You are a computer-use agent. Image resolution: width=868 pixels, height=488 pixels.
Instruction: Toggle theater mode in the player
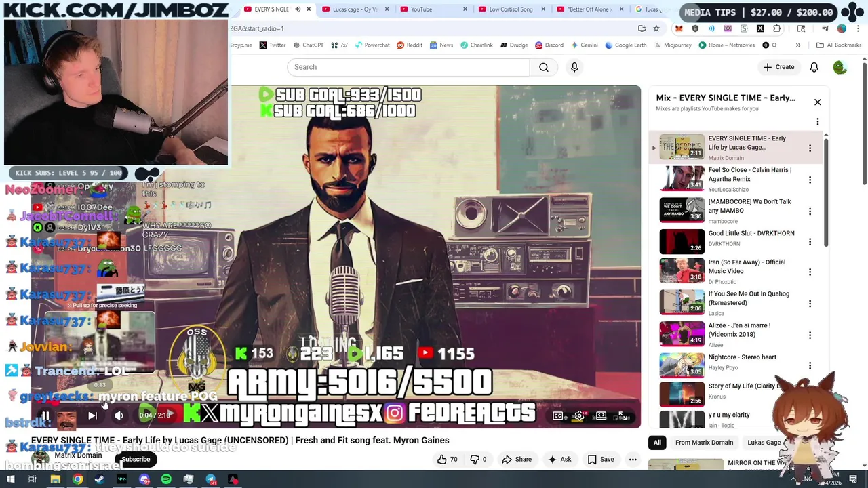coord(601,415)
